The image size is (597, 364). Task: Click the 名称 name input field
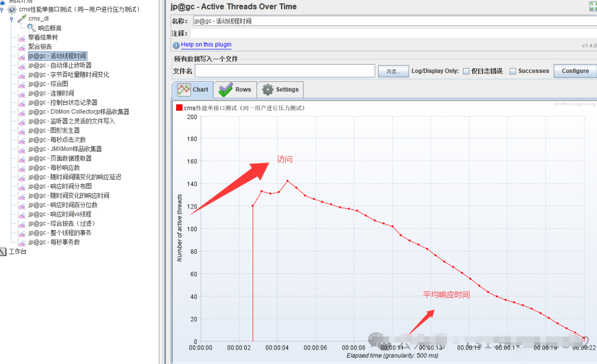click(394, 21)
